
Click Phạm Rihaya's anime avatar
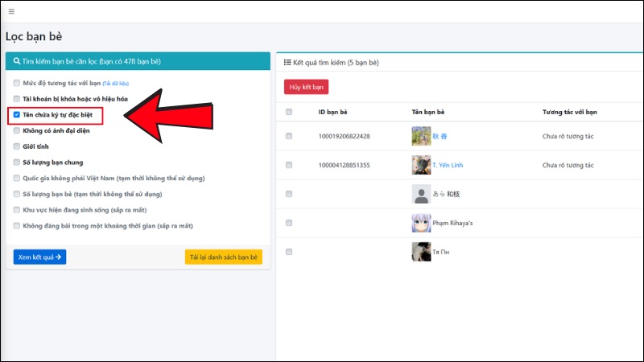(x=421, y=223)
